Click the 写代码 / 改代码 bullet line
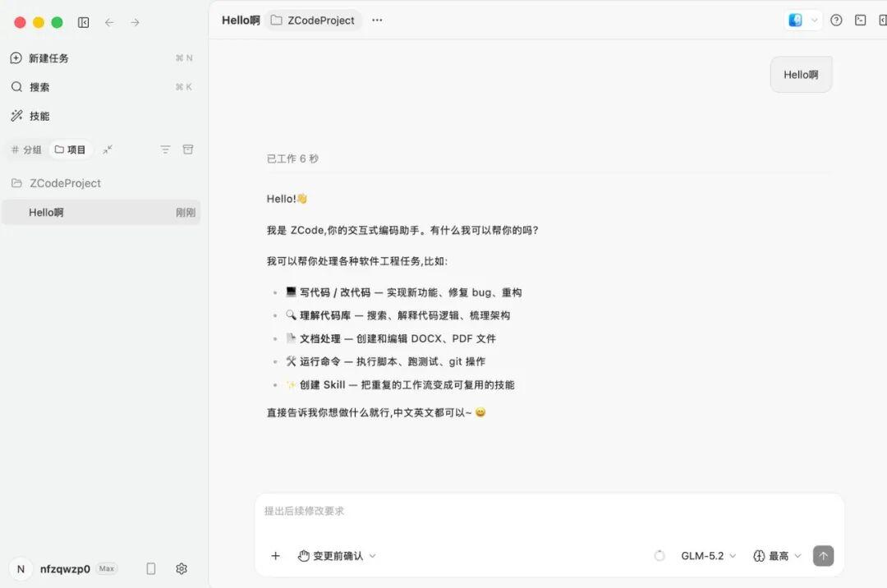The image size is (887, 588). click(x=403, y=292)
